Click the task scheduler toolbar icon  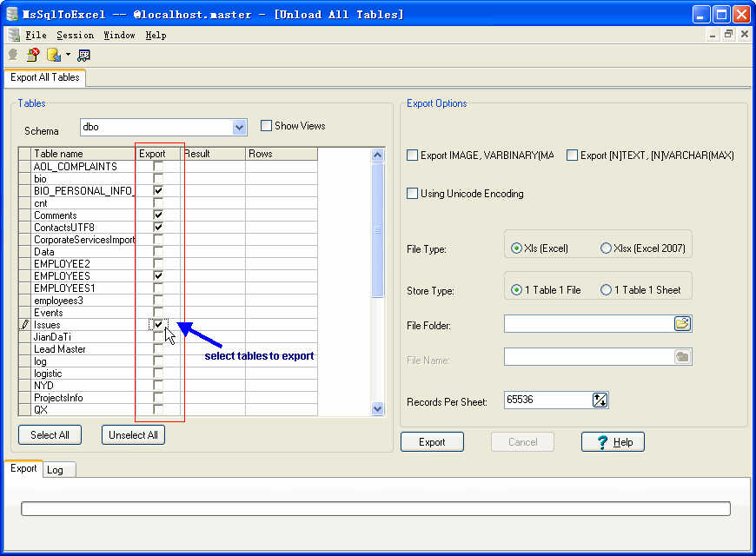[84, 56]
